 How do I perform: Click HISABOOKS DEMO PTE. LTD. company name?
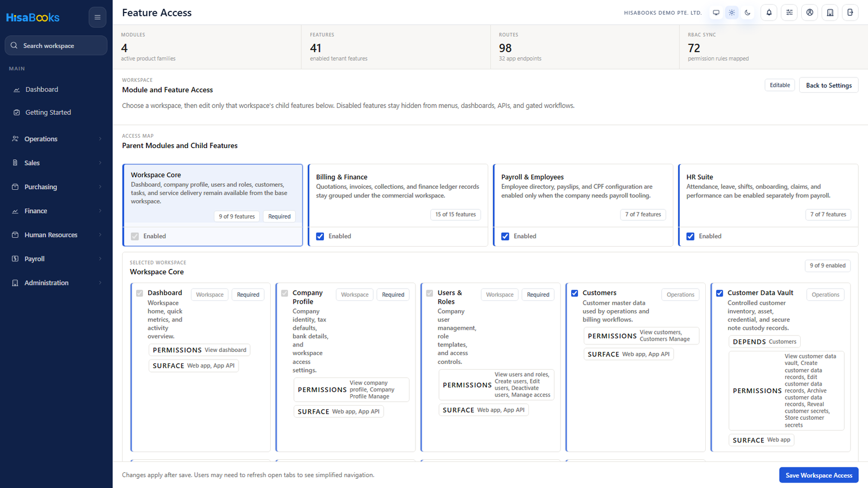click(662, 12)
